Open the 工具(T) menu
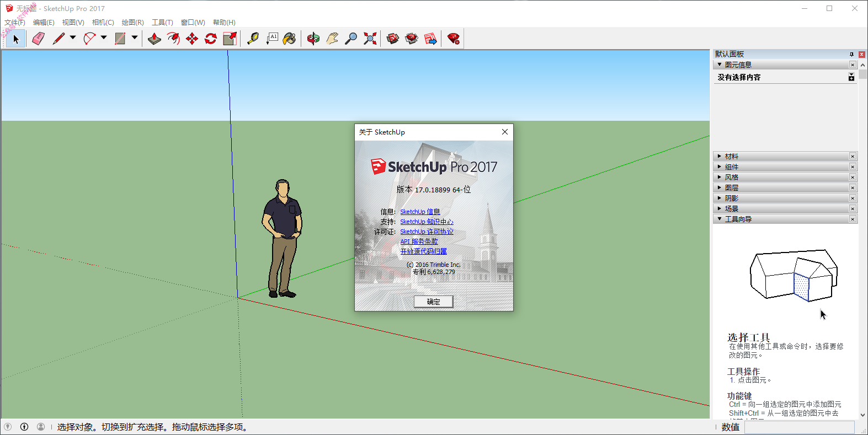The width and height of the screenshot is (868, 435). point(162,23)
